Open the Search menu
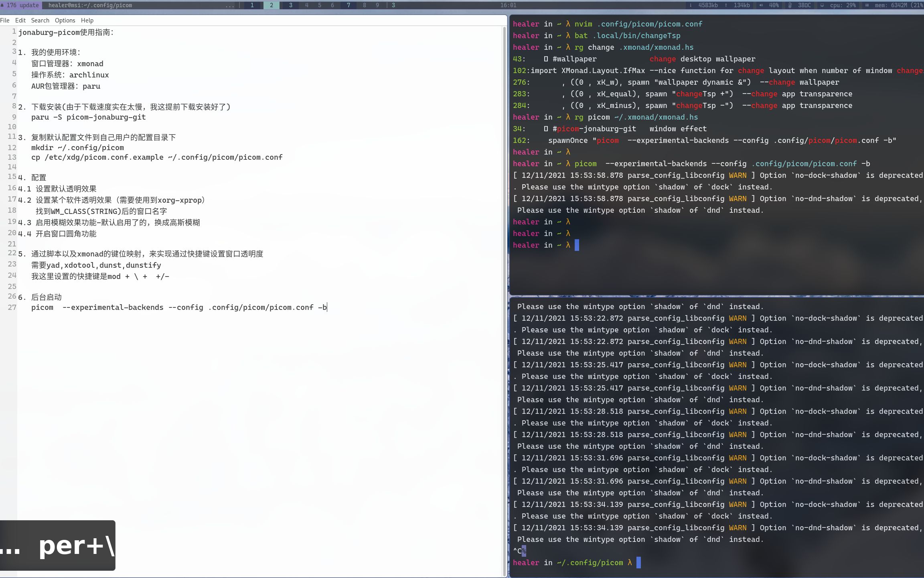Viewport: 924px width, 578px height. (x=40, y=20)
